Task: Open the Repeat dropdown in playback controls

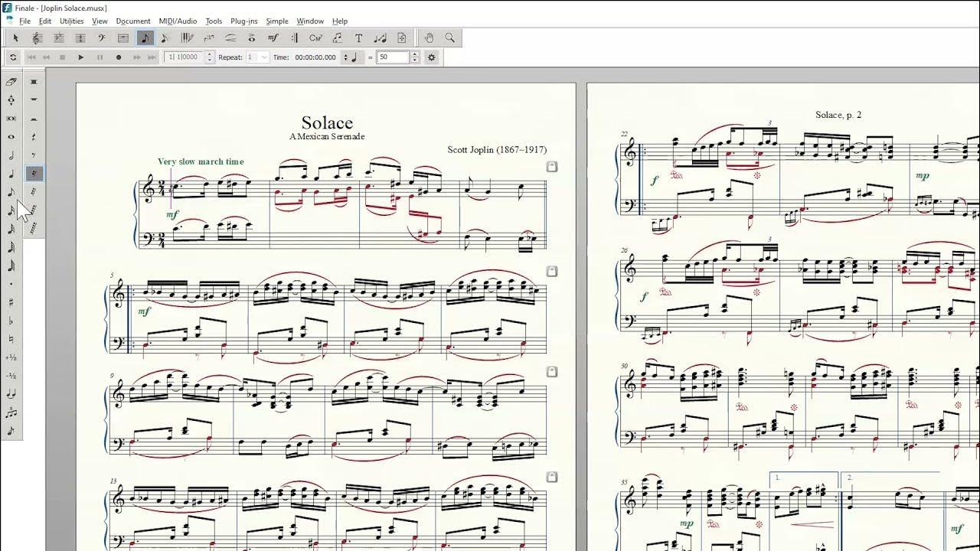Action: click(x=264, y=57)
